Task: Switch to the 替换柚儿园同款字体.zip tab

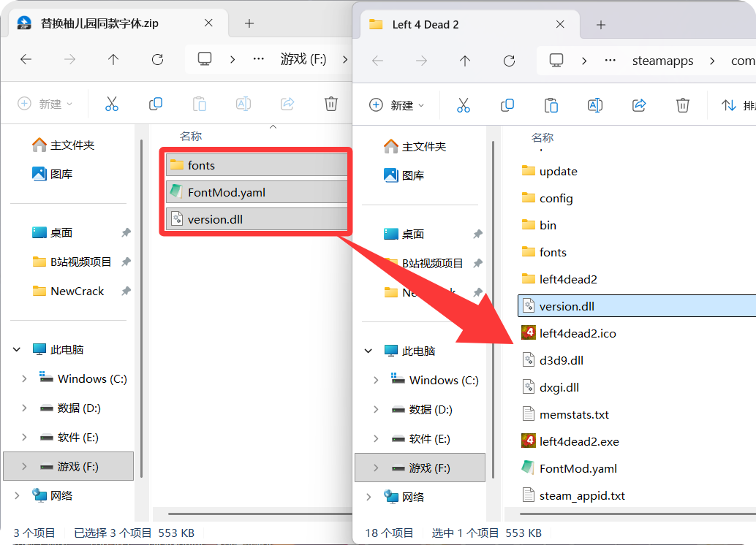Action: [99, 23]
